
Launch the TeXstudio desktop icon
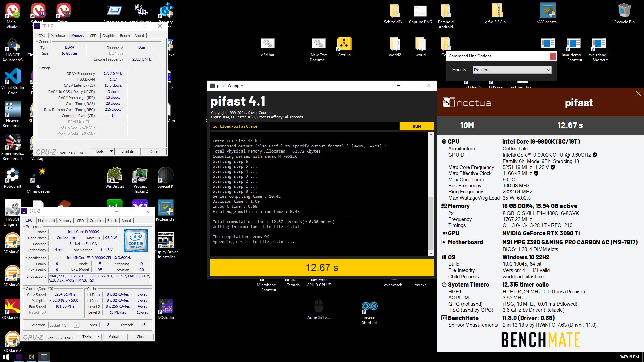[x=166, y=309]
